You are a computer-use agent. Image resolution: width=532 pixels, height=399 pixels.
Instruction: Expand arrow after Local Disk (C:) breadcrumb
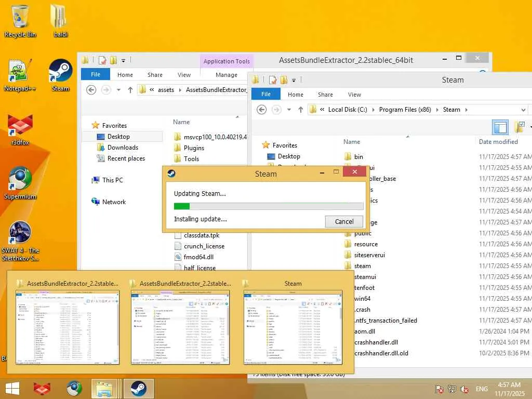pos(373,110)
